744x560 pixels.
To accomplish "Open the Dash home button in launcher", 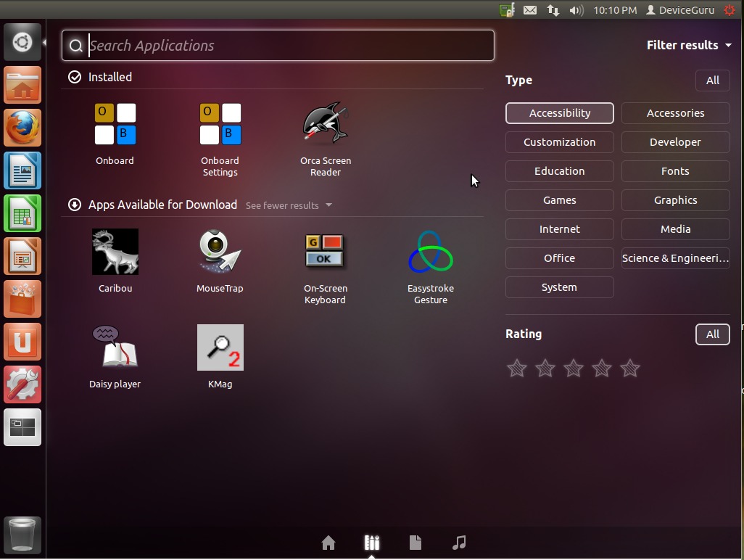I will (x=22, y=42).
